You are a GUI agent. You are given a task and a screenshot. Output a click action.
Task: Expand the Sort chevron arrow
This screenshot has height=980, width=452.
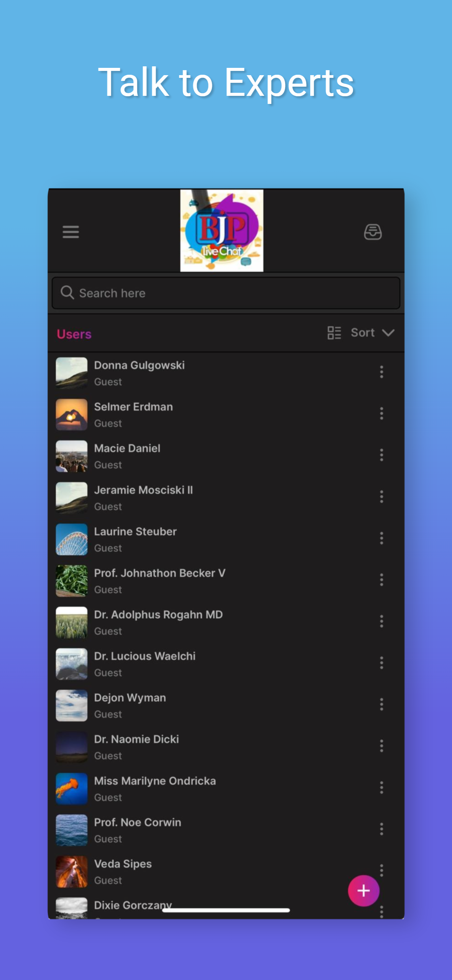pyautogui.click(x=388, y=333)
